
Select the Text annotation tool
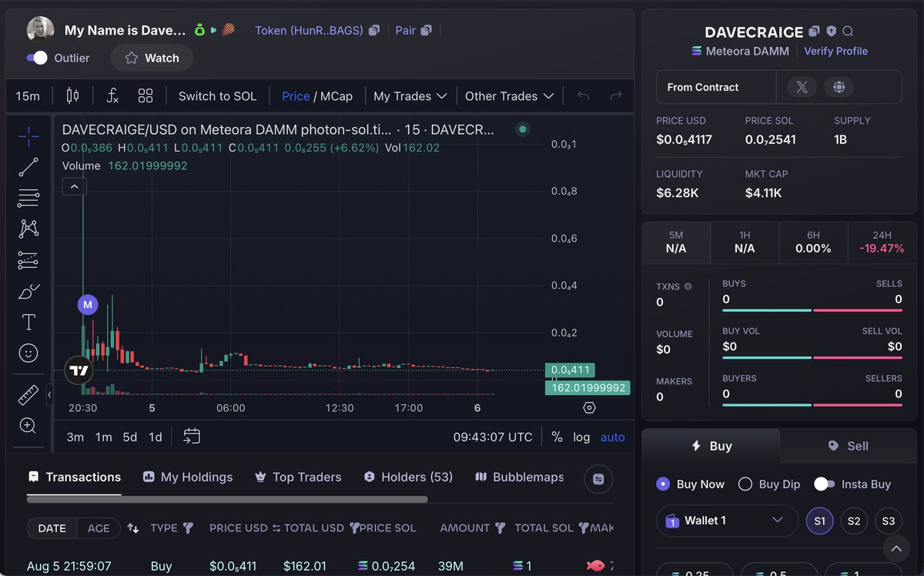pyautogui.click(x=28, y=322)
